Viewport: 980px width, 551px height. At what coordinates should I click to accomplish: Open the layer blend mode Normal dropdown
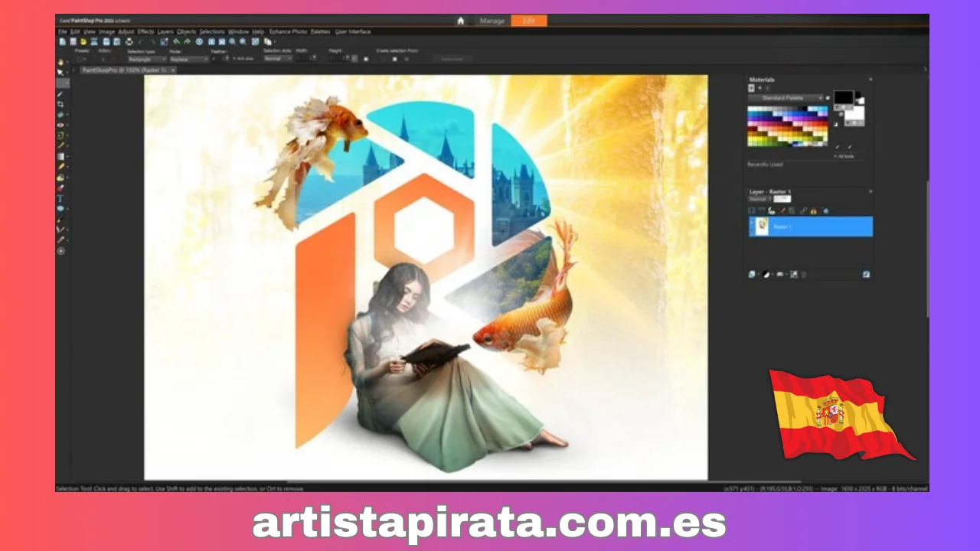[x=759, y=199]
